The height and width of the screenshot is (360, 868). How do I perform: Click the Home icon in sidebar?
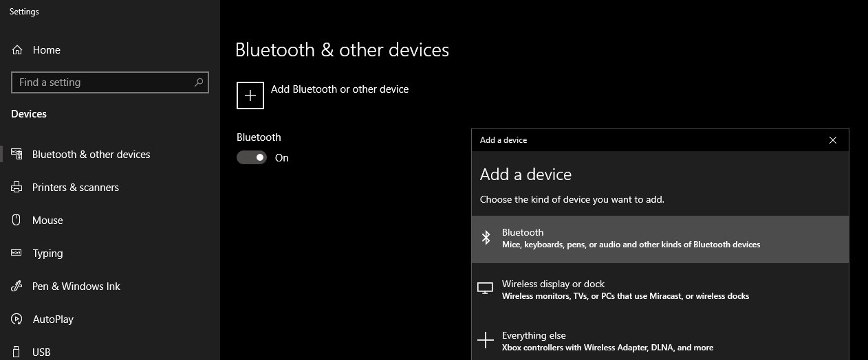[17, 50]
